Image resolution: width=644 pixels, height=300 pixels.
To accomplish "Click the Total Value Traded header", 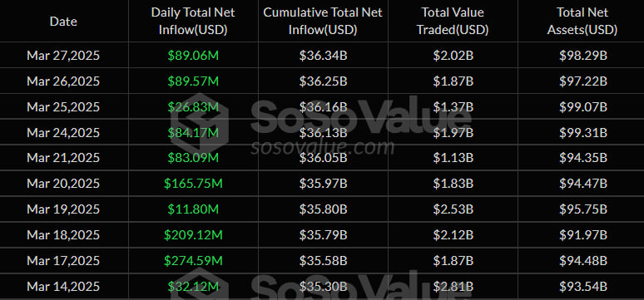I will [453, 21].
